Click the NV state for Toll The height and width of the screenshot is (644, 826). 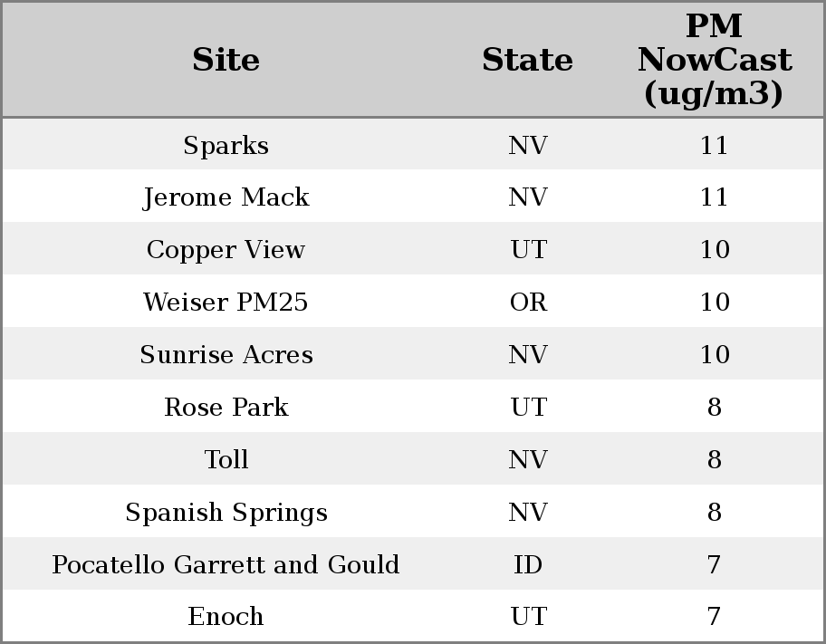coord(528,460)
